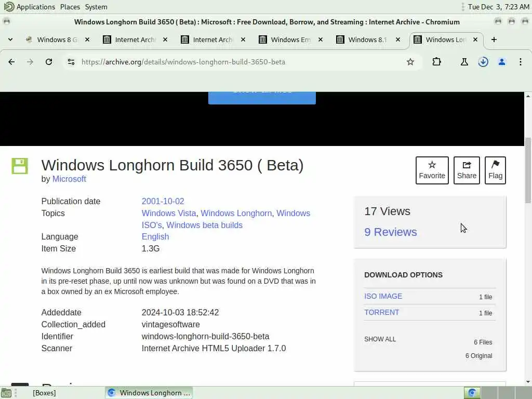Viewport: 532px width, 399px height.
Task: Click the scrollbar down arrow
Action: coord(528,382)
